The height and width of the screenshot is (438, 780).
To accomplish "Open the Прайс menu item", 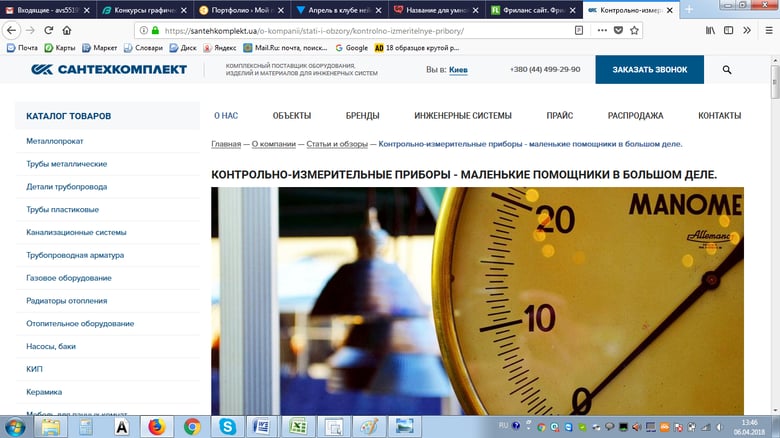I will coord(560,115).
